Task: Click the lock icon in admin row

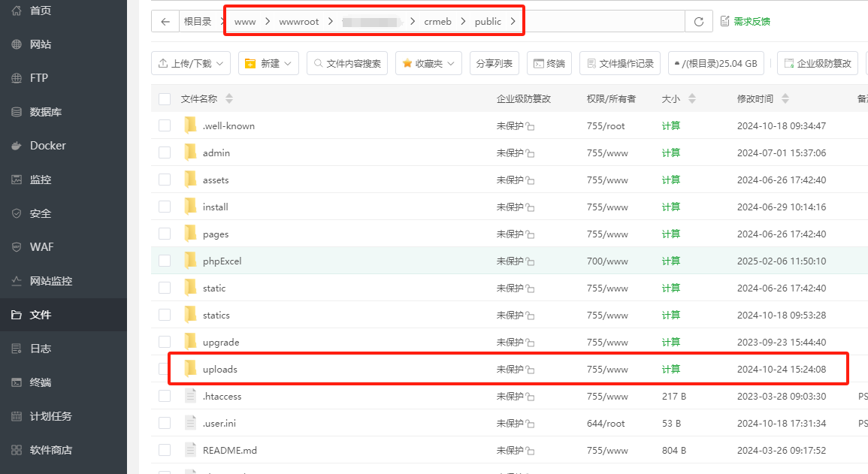Action: (530, 154)
